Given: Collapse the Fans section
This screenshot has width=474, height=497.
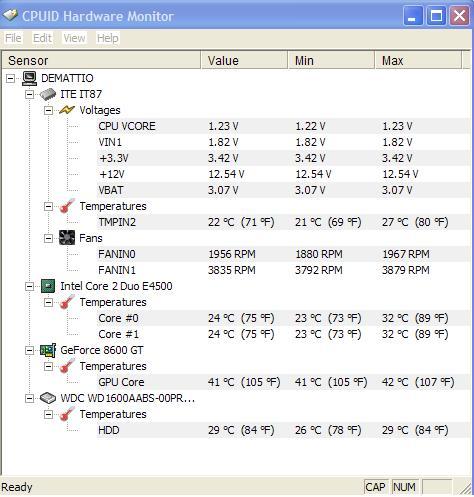Looking at the screenshot, I should (49, 238).
